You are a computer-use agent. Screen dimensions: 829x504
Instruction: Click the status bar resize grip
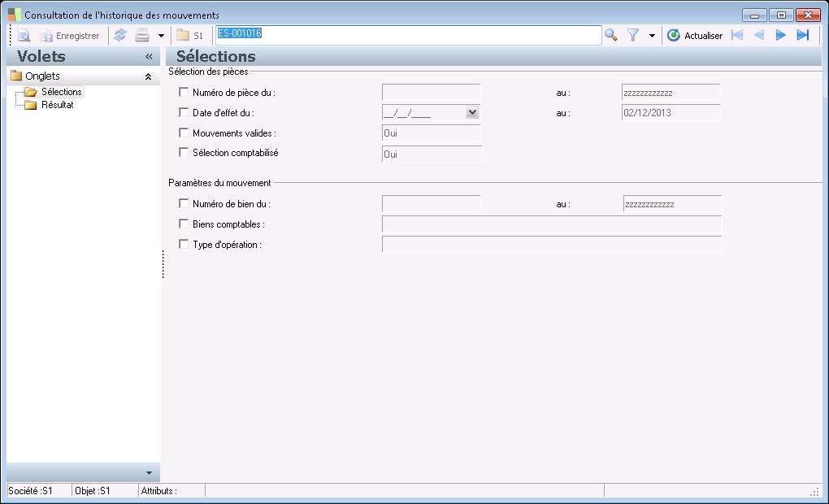pyautogui.click(x=814, y=492)
